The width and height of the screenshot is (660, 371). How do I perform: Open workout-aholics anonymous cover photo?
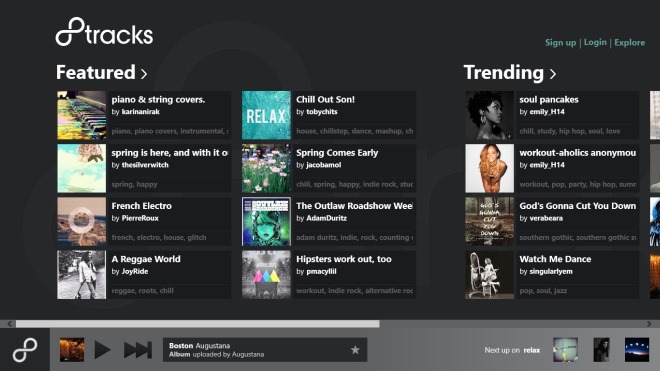coord(490,168)
